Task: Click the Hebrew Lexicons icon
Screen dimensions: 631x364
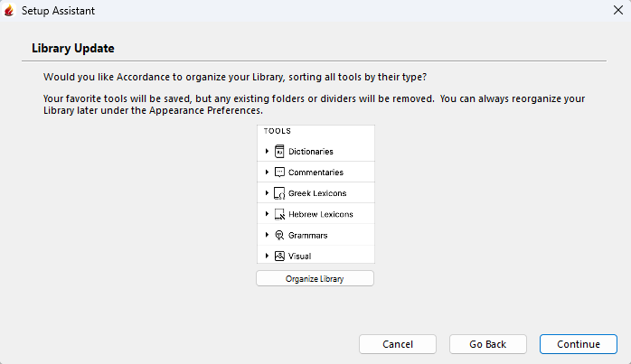Action: 279,214
